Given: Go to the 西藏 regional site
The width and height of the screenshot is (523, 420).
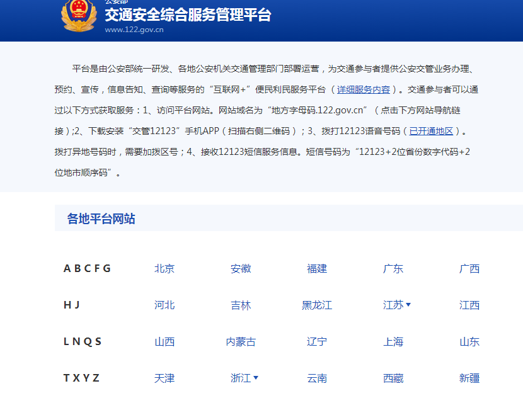Looking at the screenshot, I should [393, 378].
